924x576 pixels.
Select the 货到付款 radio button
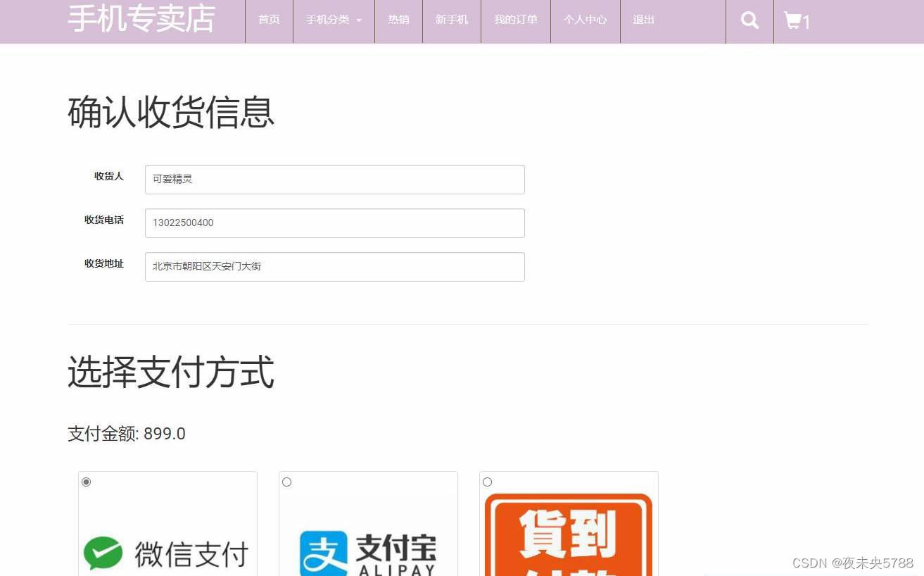pyautogui.click(x=487, y=482)
